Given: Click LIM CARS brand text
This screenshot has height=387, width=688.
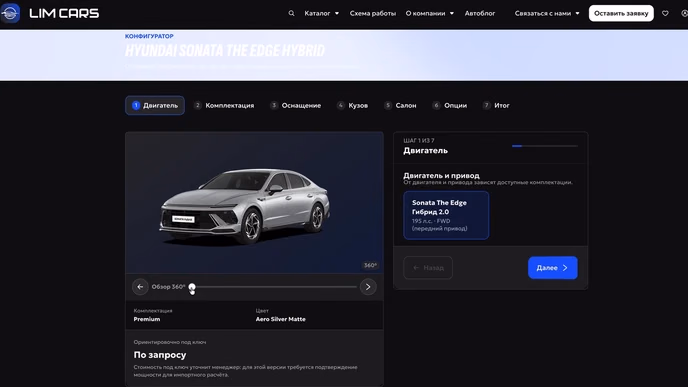Looking at the screenshot, I should (x=64, y=14).
